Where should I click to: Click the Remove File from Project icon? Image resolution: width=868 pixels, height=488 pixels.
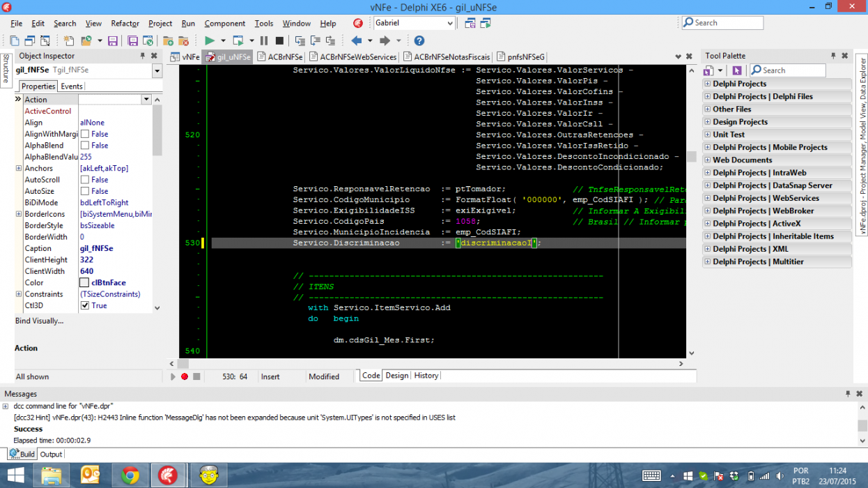[184, 41]
